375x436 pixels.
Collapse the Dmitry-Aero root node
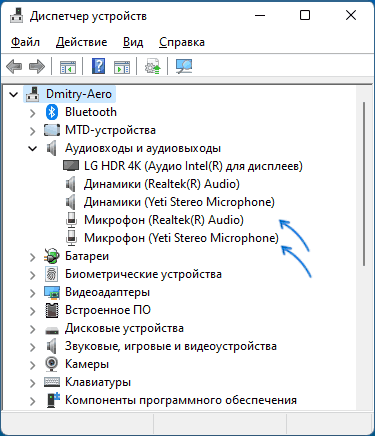point(14,95)
